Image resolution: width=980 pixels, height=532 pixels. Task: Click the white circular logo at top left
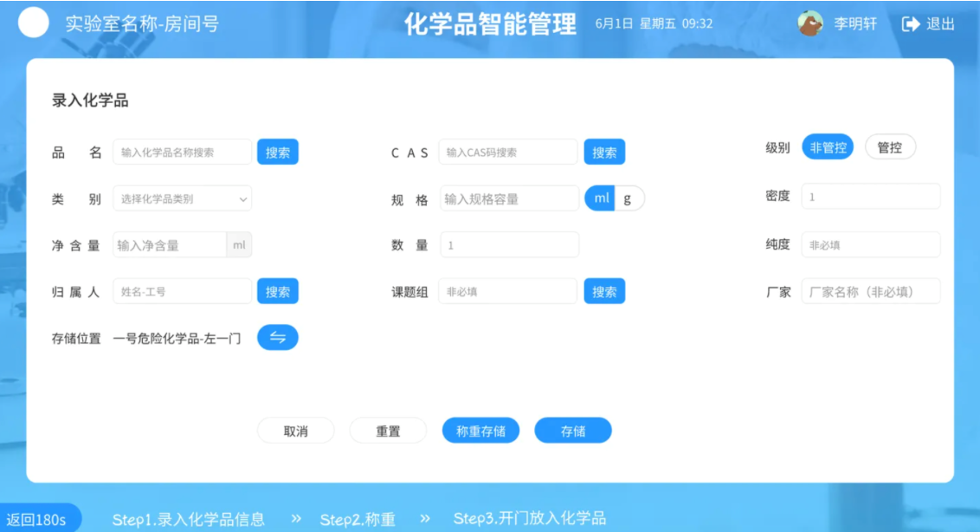33,23
